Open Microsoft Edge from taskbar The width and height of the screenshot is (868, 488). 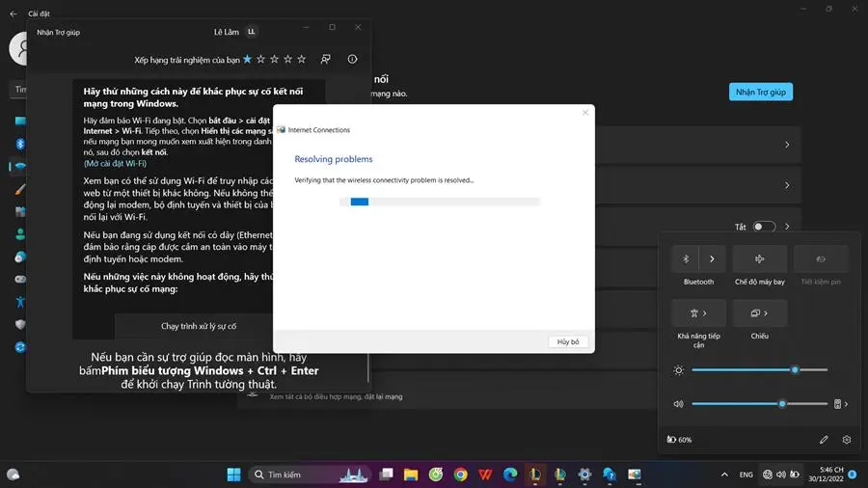click(x=510, y=474)
